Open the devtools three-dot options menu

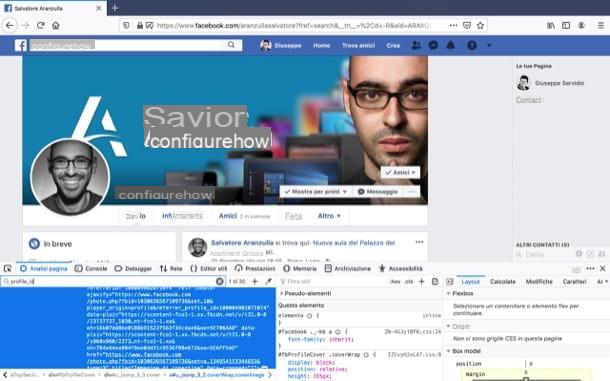point(590,269)
